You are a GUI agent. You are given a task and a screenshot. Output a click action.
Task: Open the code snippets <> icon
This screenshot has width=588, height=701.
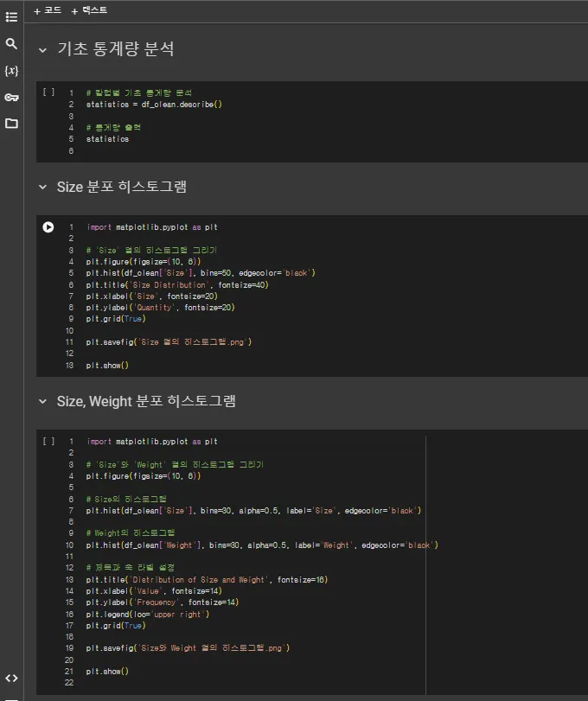point(11,679)
